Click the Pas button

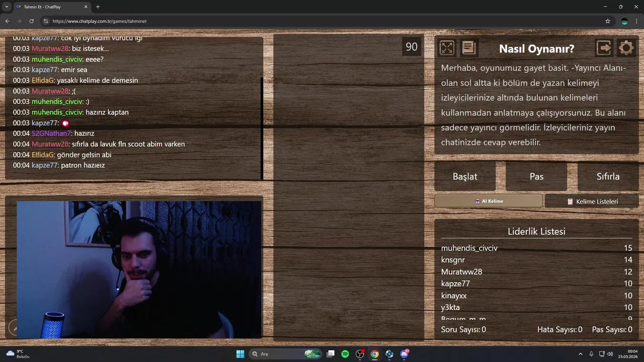tap(536, 176)
